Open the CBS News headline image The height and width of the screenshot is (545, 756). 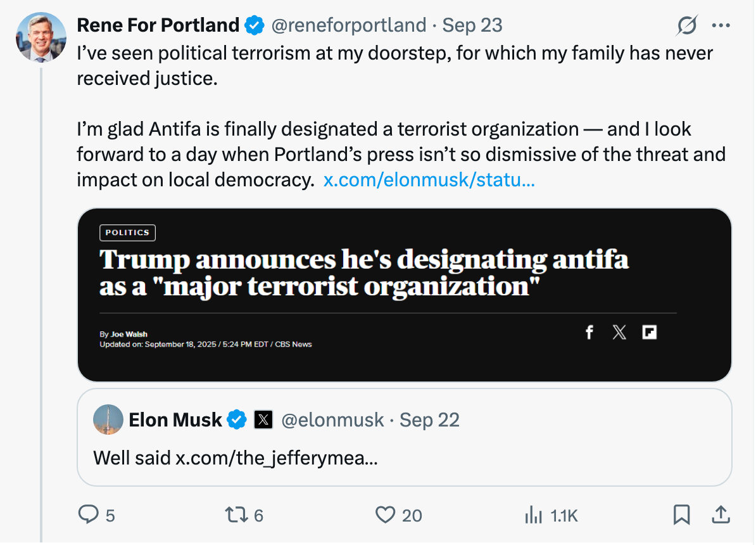(404, 295)
